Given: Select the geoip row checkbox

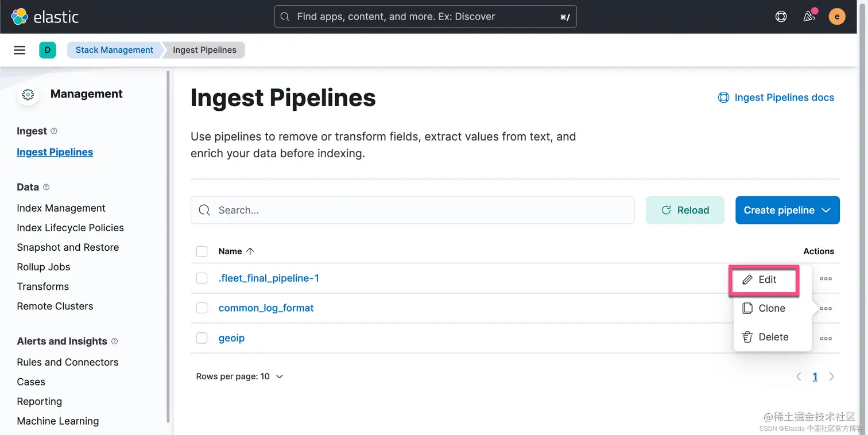Looking at the screenshot, I should (x=201, y=338).
